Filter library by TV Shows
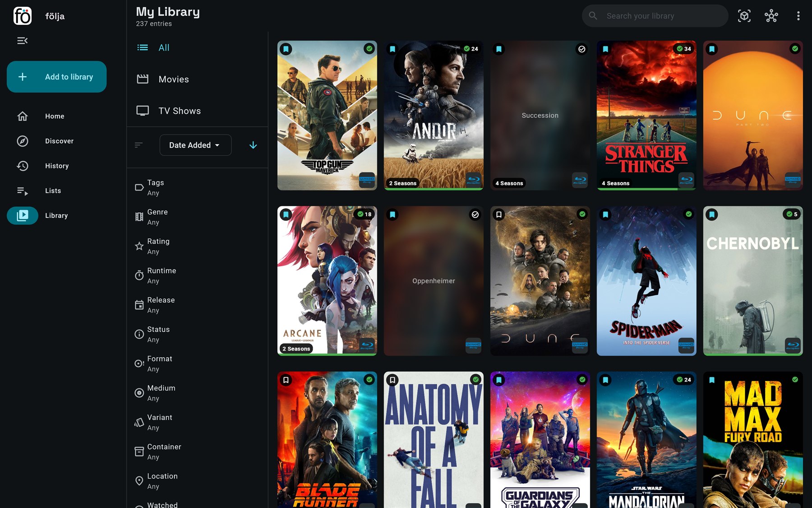The image size is (812, 508). [197, 111]
